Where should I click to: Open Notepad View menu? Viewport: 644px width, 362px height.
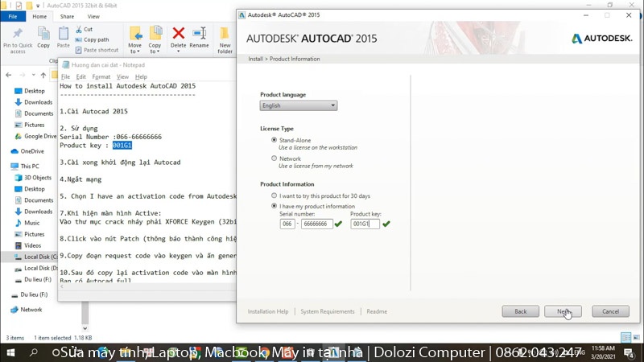coord(122,76)
